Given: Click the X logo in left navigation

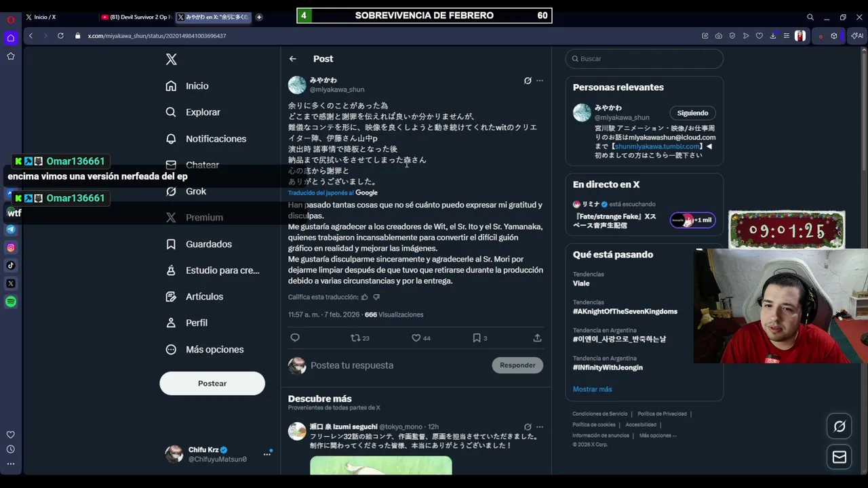Looking at the screenshot, I should (x=172, y=60).
